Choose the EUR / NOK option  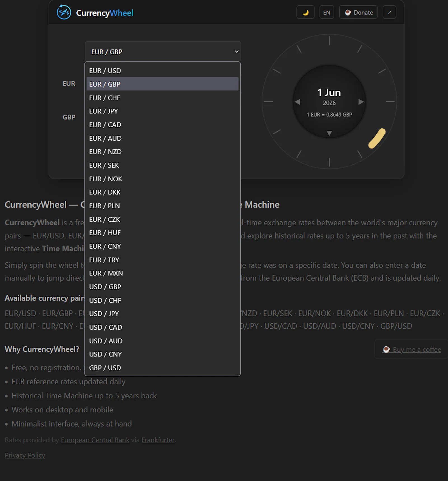point(162,179)
